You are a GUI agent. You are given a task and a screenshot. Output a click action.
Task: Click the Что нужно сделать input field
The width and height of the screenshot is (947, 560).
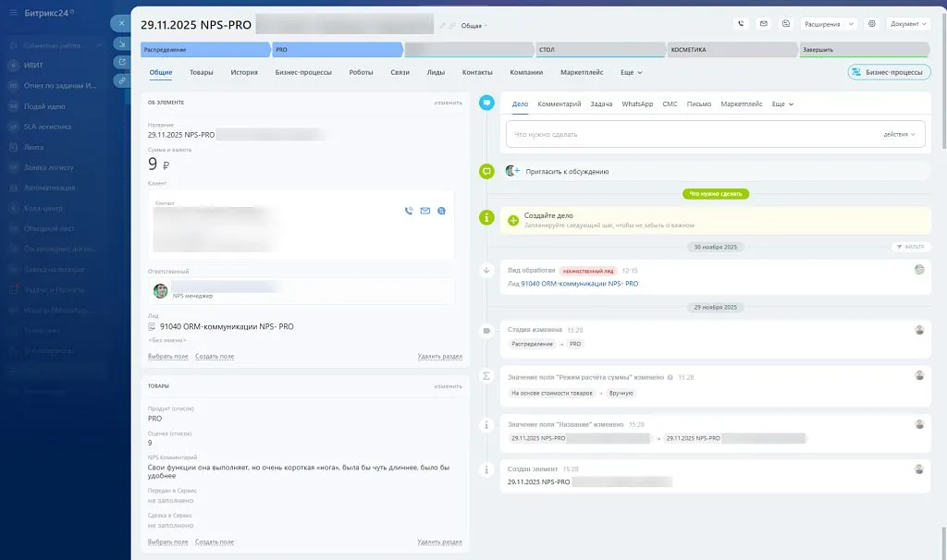pos(647,134)
